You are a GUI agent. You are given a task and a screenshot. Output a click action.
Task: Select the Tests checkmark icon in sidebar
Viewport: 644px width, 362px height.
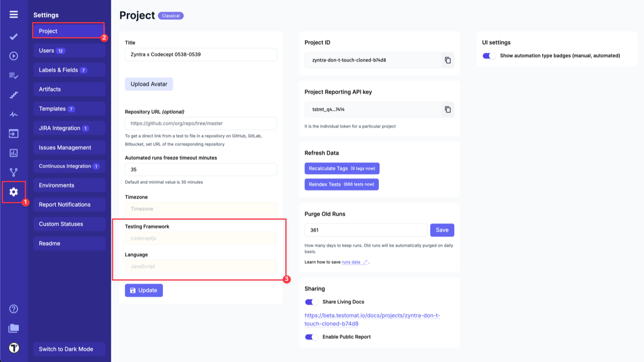pos(14,36)
